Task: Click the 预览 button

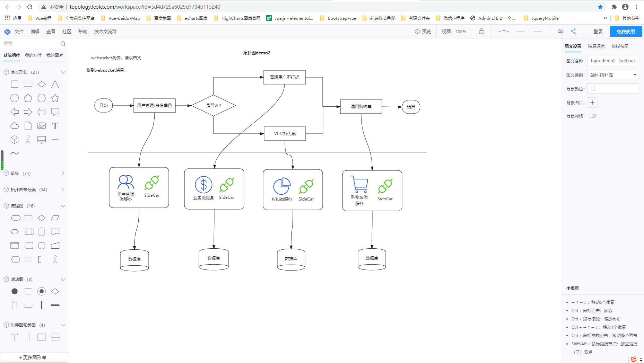Action: [423, 31]
